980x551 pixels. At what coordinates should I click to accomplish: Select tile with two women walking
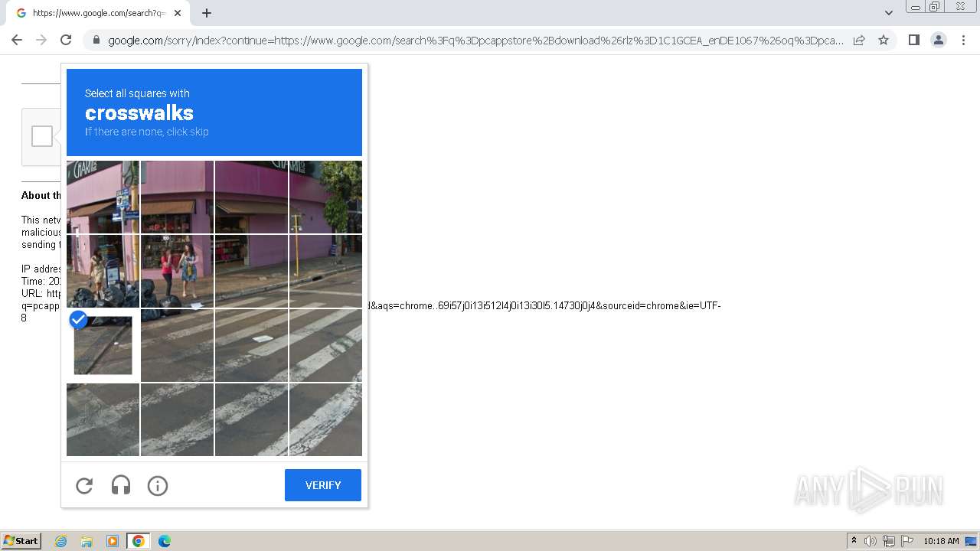177,271
